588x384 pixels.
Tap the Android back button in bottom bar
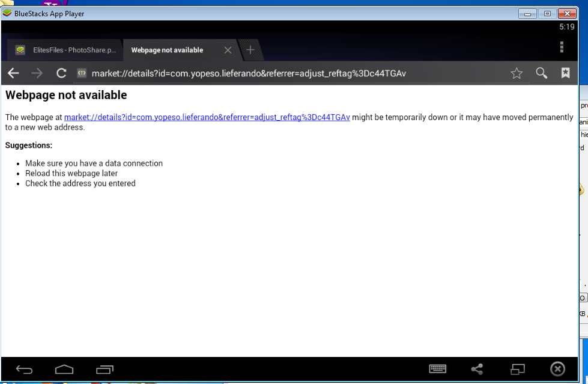(x=24, y=370)
